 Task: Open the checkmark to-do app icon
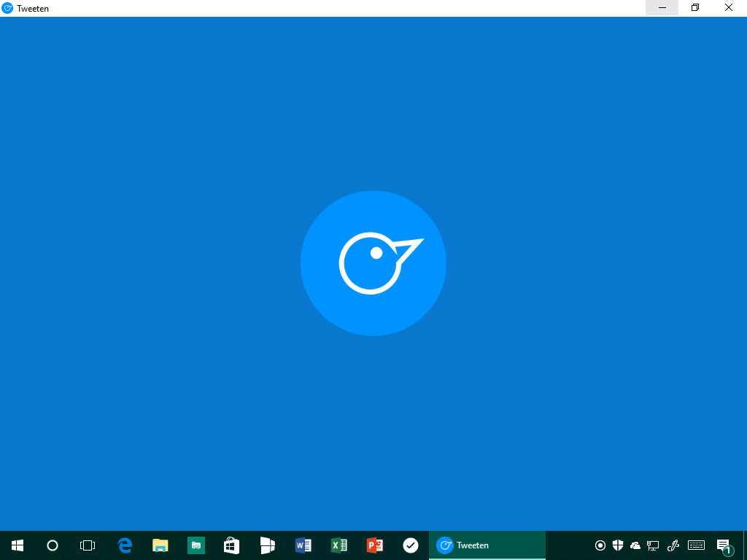pos(410,545)
